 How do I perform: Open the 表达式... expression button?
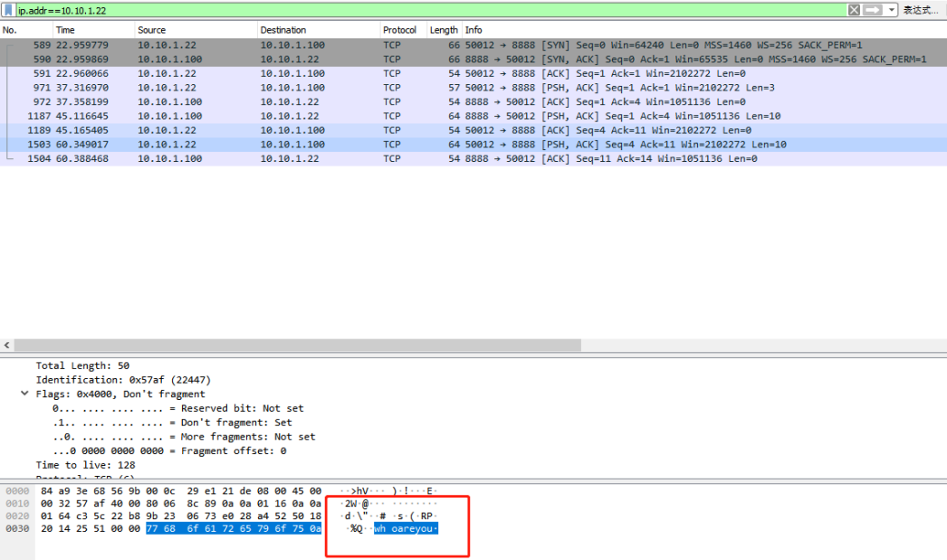pos(921,10)
